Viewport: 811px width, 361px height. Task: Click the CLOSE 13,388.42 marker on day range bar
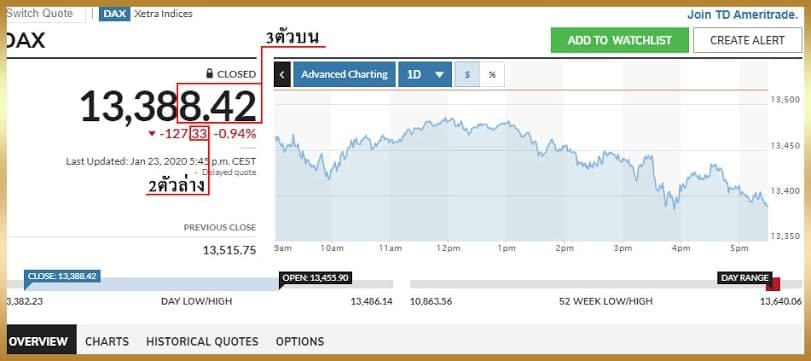tap(62, 277)
